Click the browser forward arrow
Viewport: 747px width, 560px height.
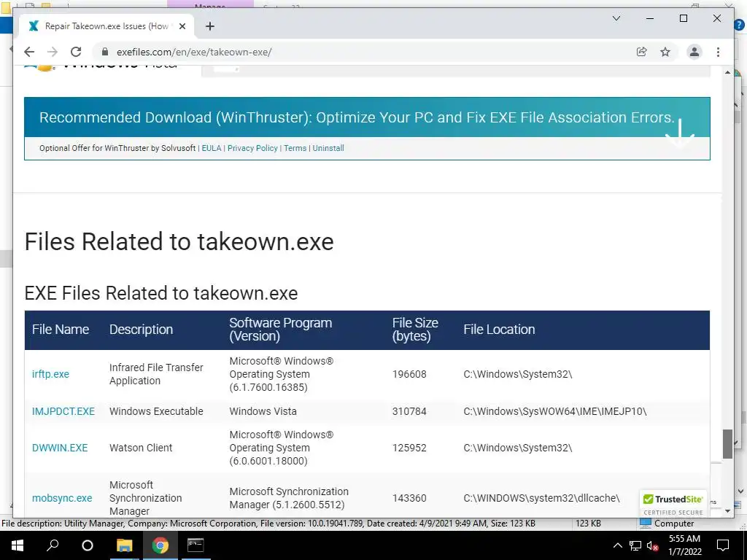coord(53,52)
